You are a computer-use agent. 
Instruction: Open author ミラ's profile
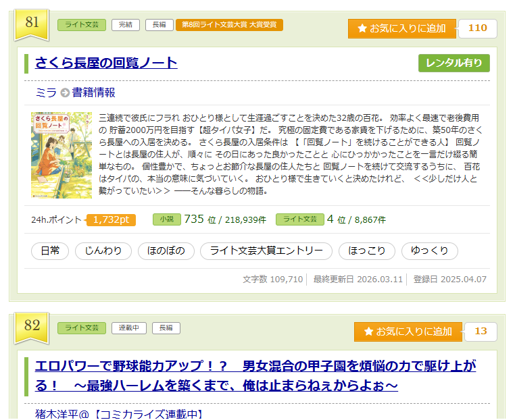tap(45, 93)
